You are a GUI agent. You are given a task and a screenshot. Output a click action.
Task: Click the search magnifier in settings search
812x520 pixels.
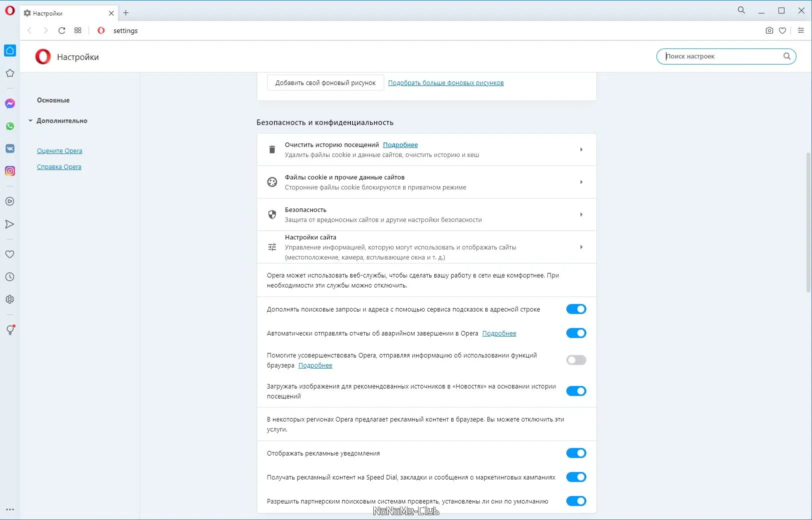click(x=787, y=56)
